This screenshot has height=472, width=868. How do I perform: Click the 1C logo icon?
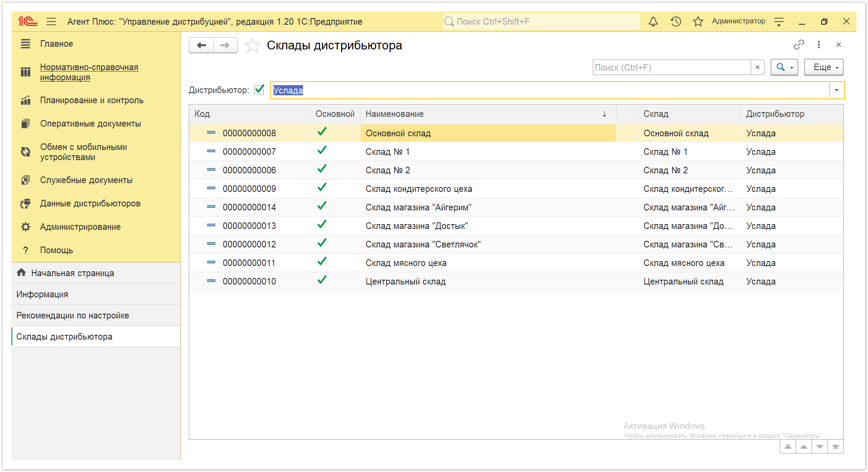click(x=27, y=21)
